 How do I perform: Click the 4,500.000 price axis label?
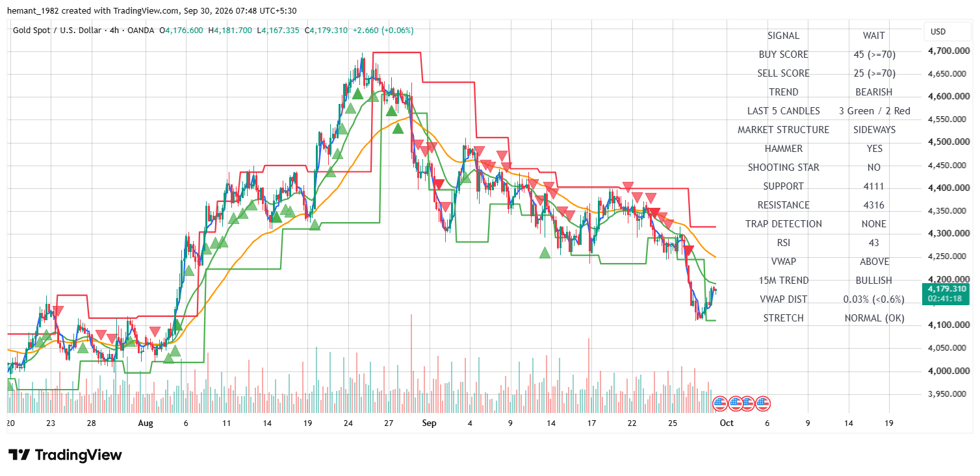click(949, 142)
